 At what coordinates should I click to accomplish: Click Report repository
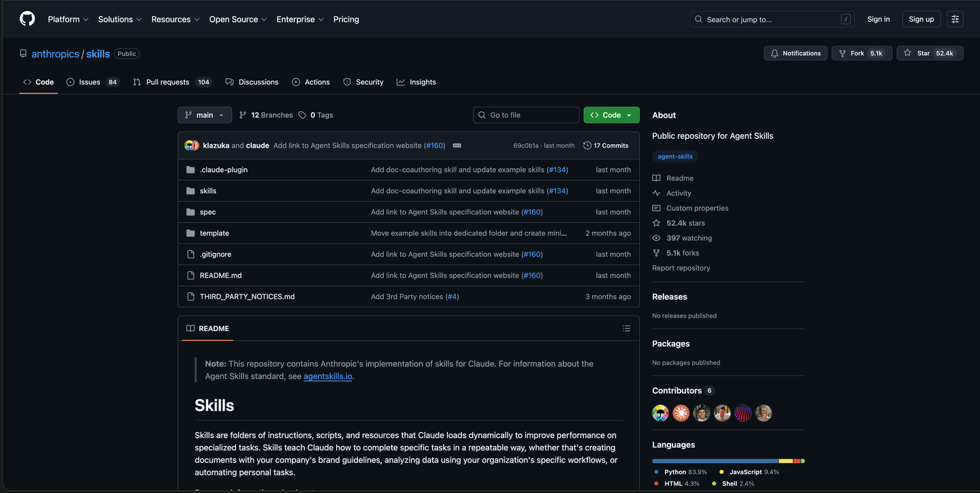(x=681, y=268)
